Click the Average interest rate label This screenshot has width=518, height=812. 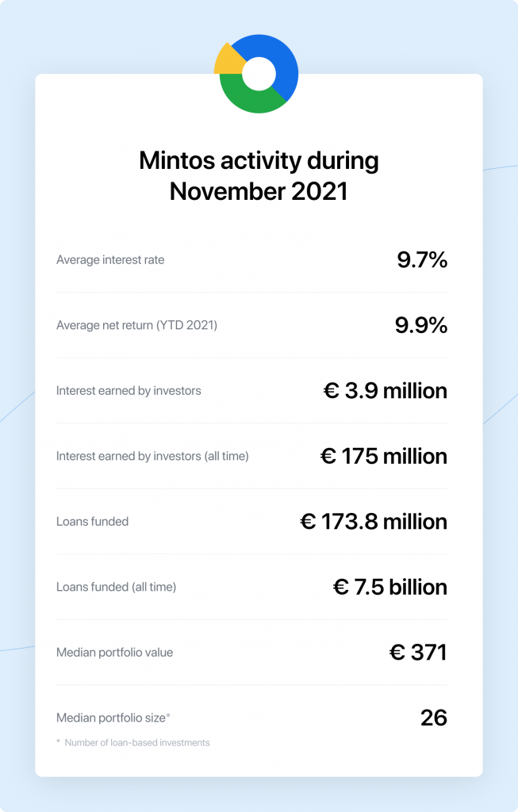(x=110, y=260)
